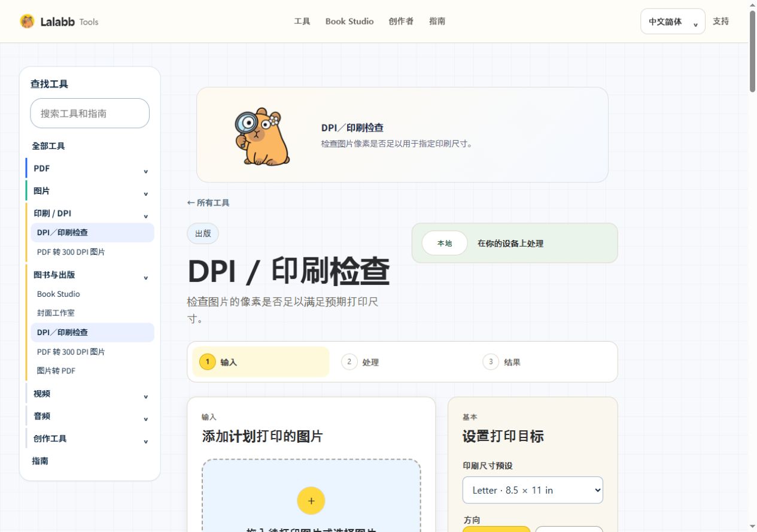The width and height of the screenshot is (757, 532).
Task: Open the 印刷尺寸预设 Letter dropdown
Action: [533, 490]
